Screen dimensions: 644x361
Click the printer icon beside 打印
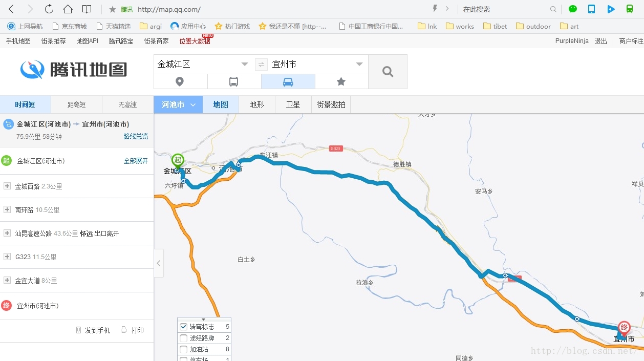(x=123, y=330)
